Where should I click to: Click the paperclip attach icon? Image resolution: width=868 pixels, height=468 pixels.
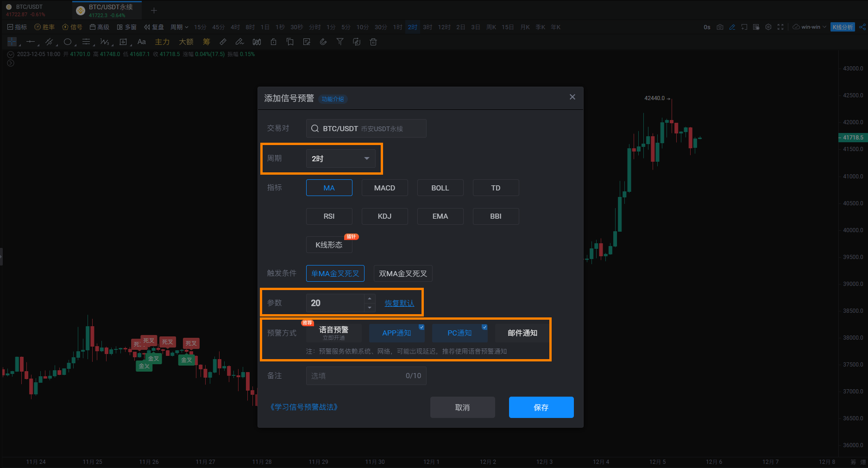coord(323,42)
